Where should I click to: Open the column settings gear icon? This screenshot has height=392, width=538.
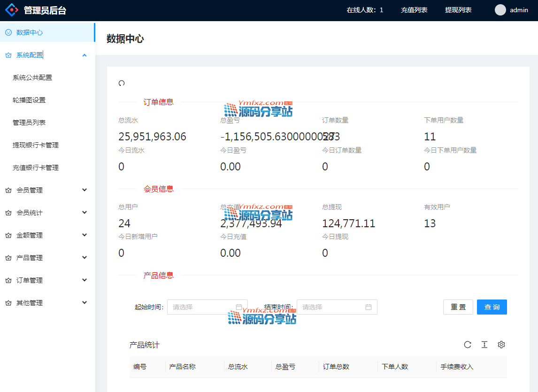point(501,345)
